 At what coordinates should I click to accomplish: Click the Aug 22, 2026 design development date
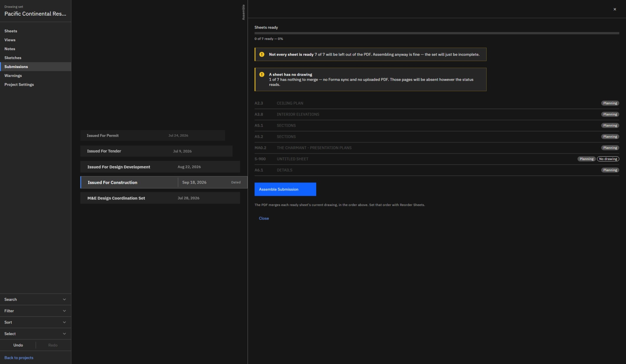(189, 167)
